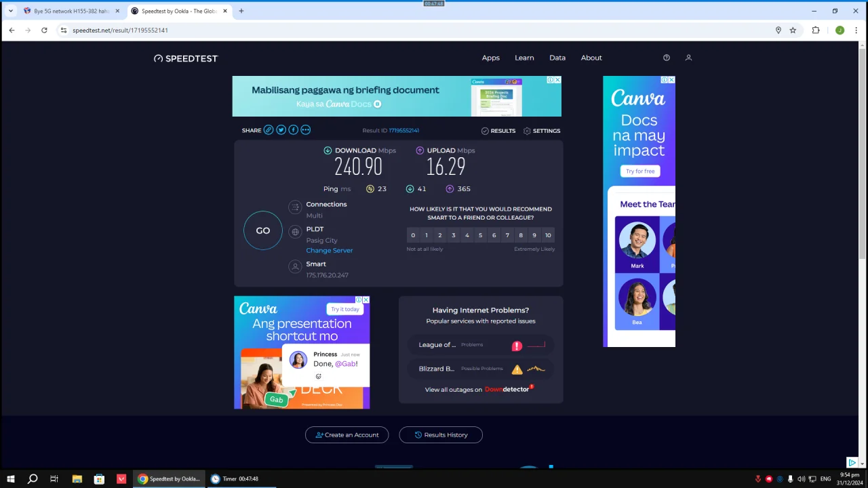
Task: Open the Chrome extensions puzzle icon
Action: tap(816, 30)
